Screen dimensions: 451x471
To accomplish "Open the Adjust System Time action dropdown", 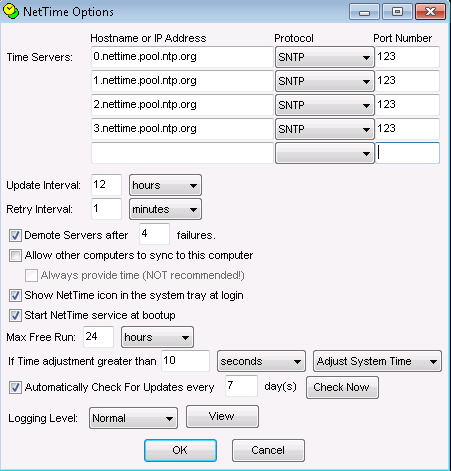I will [x=377, y=361].
